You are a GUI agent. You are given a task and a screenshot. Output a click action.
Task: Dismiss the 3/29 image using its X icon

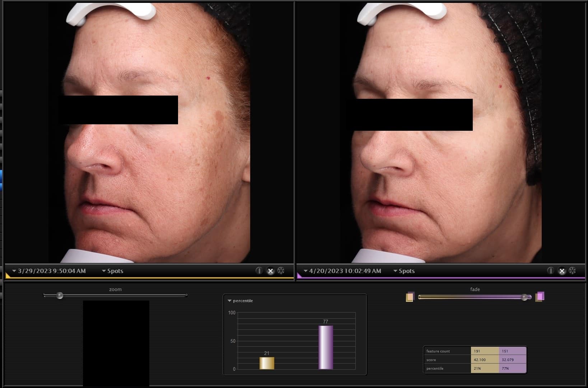point(271,271)
